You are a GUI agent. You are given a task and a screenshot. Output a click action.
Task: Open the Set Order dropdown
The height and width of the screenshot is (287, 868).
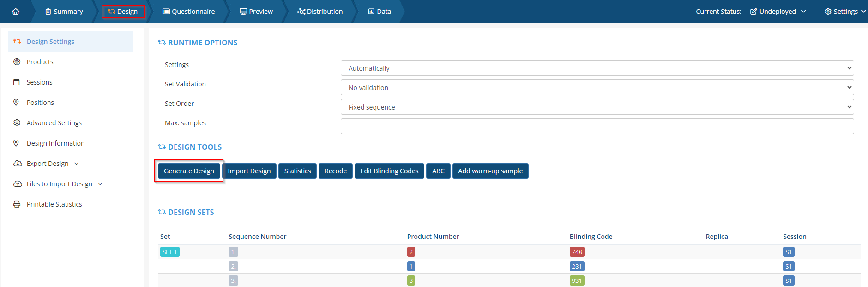pos(597,107)
